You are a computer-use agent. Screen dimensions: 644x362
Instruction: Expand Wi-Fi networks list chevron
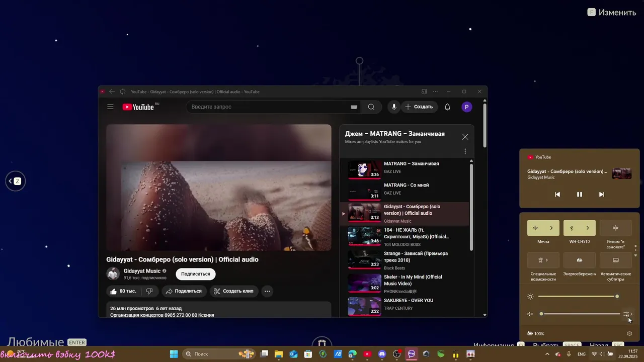coord(551,228)
